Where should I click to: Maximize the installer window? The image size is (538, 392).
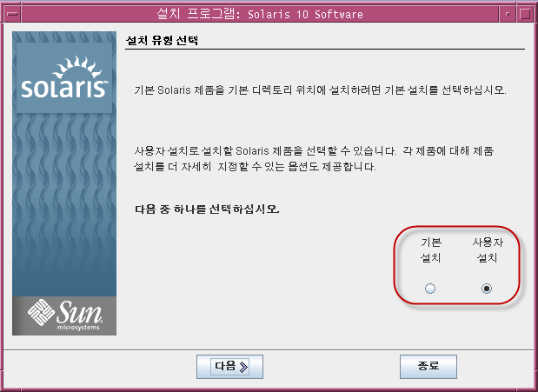click(525, 14)
